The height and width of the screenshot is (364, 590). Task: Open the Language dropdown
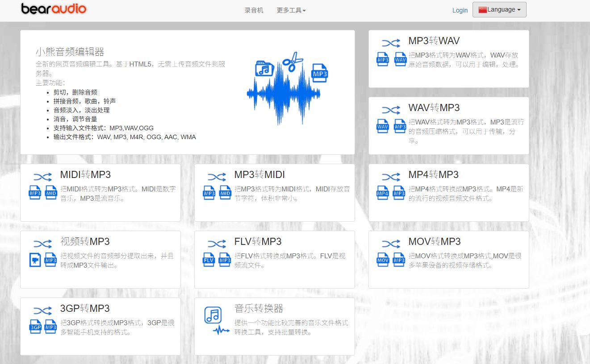click(499, 9)
